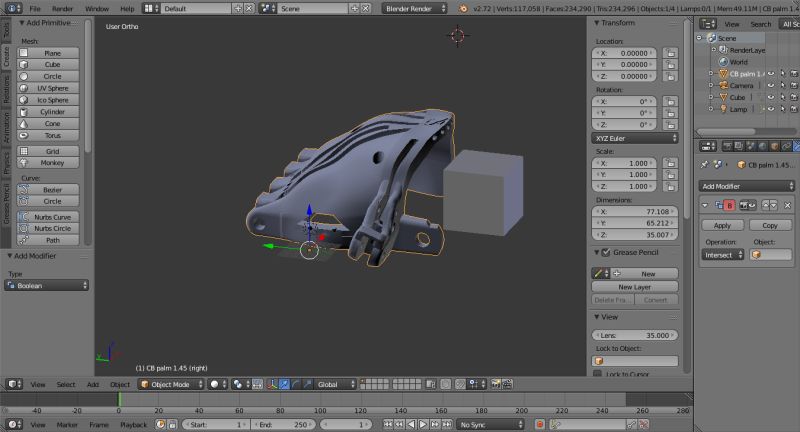Expand the Cube item in outliner
800x432 pixels.
pos(711,97)
